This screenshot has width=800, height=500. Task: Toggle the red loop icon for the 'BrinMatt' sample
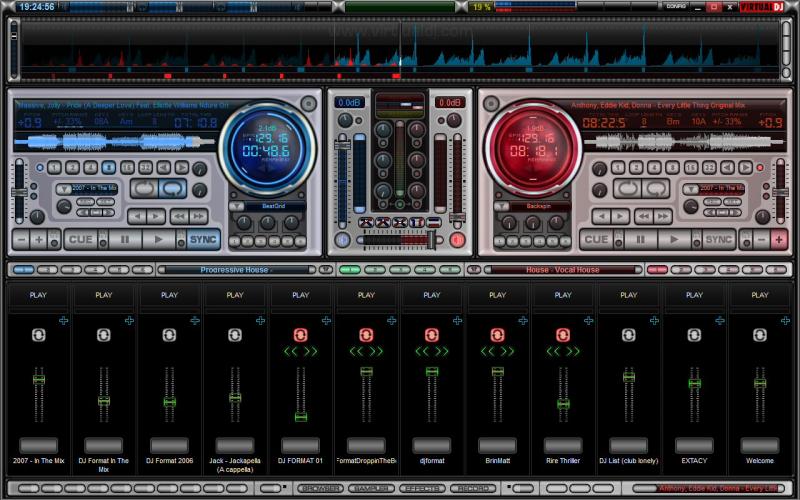point(497,335)
